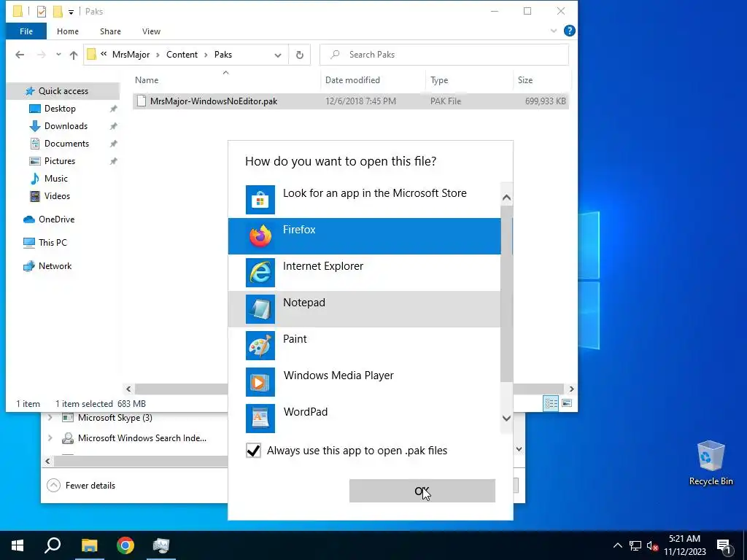Viewport: 747px width, 560px height.
Task: Show hidden system tray icons
Action: tap(617, 545)
